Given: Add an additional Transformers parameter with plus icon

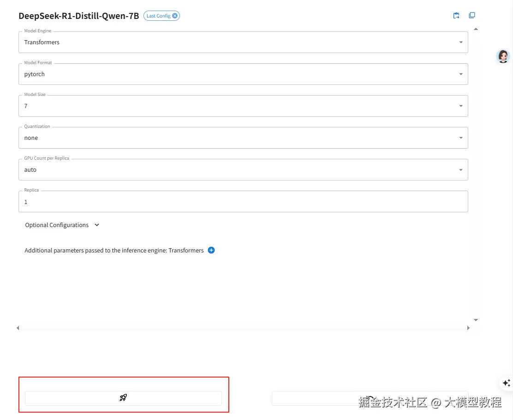Looking at the screenshot, I should [211, 250].
